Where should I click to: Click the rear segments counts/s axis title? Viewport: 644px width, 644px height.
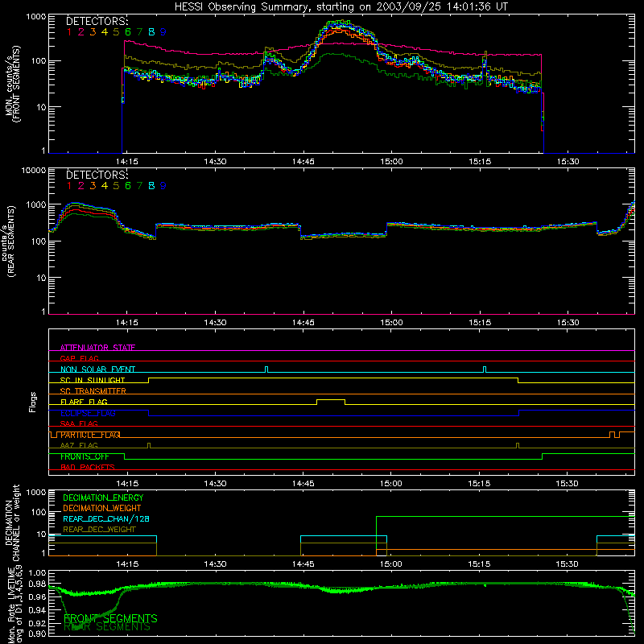(x=8, y=241)
